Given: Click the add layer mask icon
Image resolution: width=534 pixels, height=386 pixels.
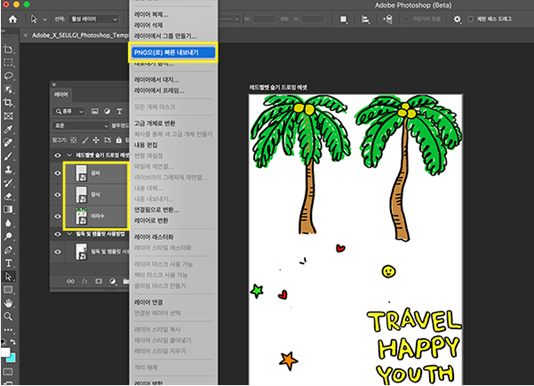Looking at the screenshot, I should tap(98, 281).
